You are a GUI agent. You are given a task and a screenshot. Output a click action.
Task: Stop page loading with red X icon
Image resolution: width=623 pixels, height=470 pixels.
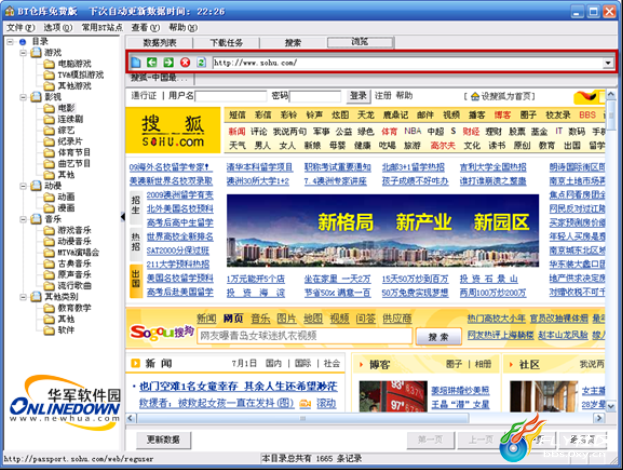185,62
